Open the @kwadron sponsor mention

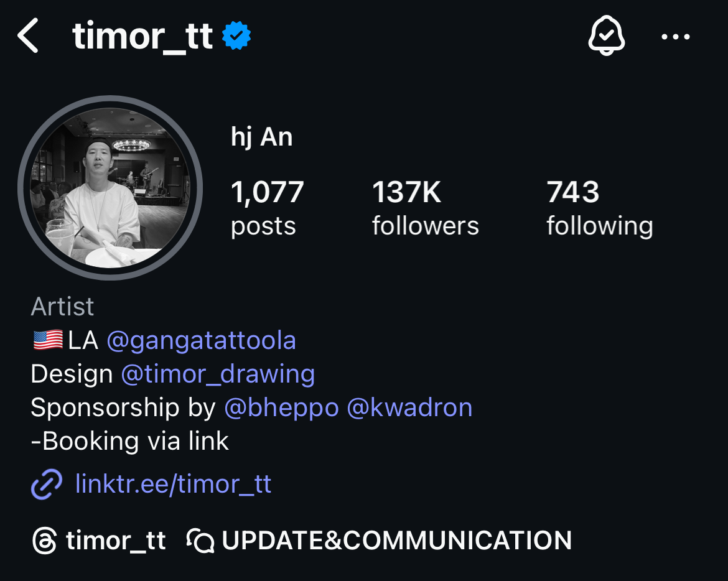409,407
